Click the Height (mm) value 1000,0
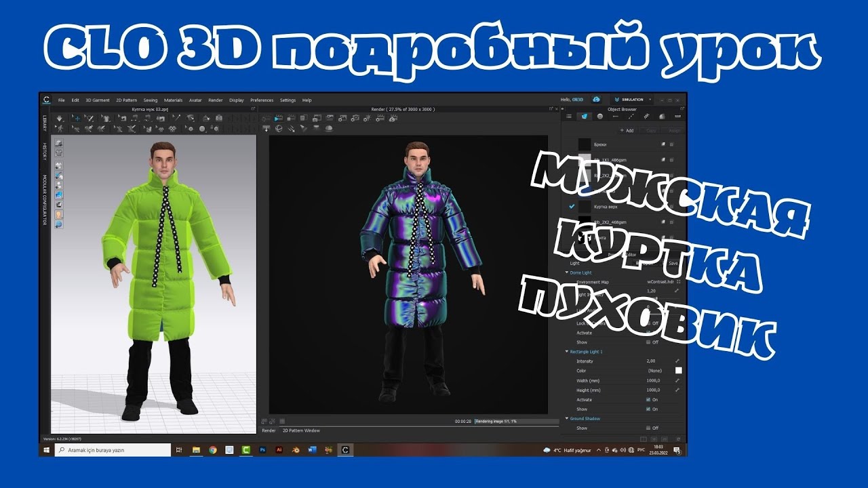 [652, 390]
